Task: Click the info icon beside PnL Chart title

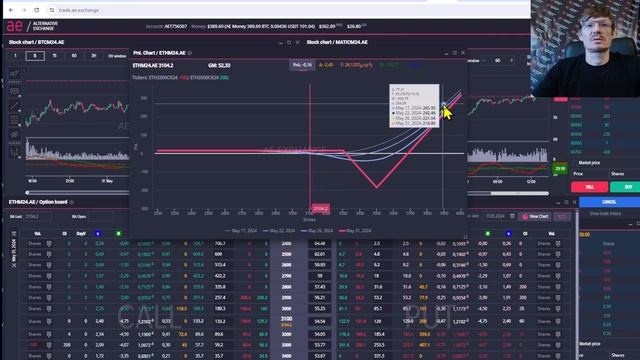Action: point(190,53)
